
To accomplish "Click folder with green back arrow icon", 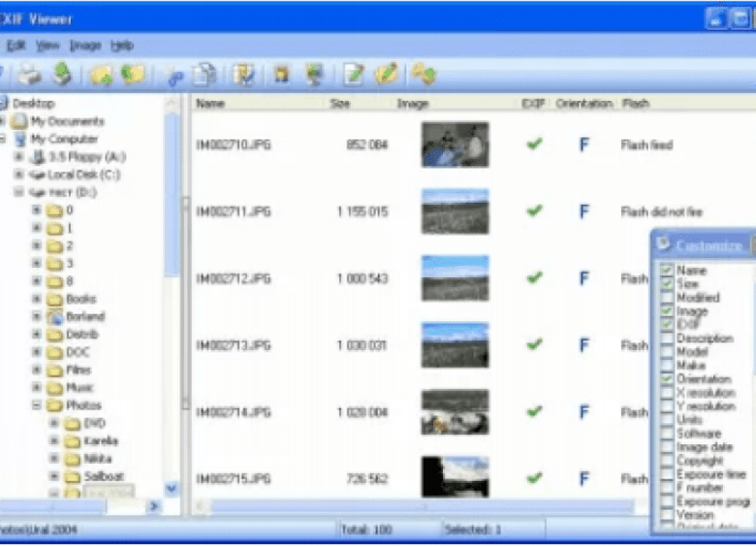I will [x=133, y=75].
